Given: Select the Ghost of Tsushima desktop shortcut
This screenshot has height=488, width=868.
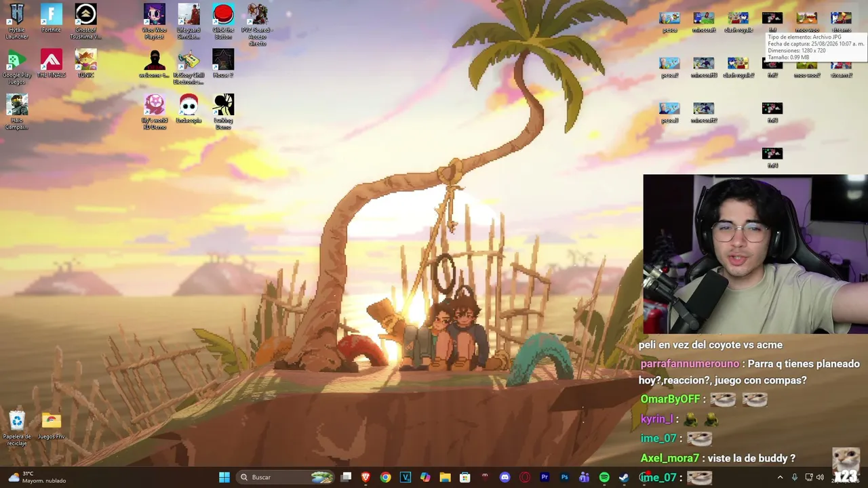Looking at the screenshot, I should point(85,21).
